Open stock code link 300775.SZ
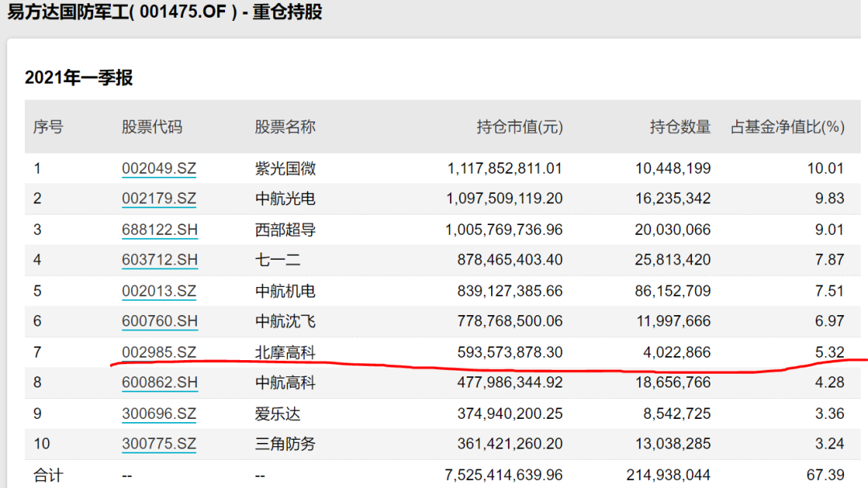Image resolution: width=868 pixels, height=488 pixels. (x=159, y=445)
